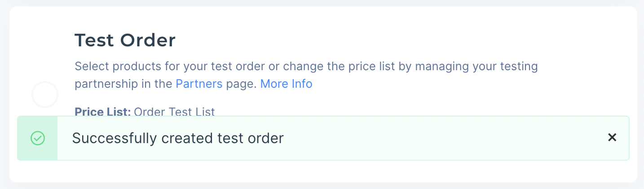Click the Test Order heading
Viewport: 644px width, 189px height.
click(125, 40)
